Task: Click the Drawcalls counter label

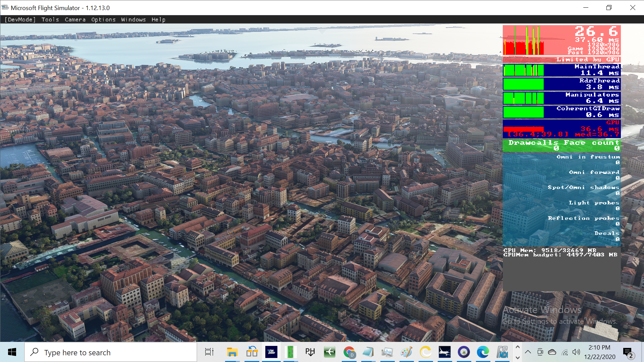Action: tap(533, 143)
